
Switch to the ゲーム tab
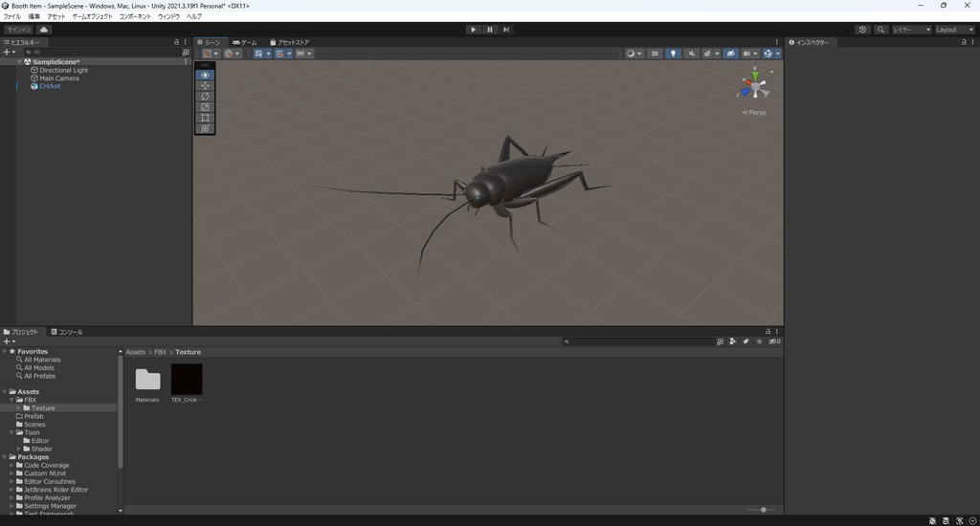(245, 42)
